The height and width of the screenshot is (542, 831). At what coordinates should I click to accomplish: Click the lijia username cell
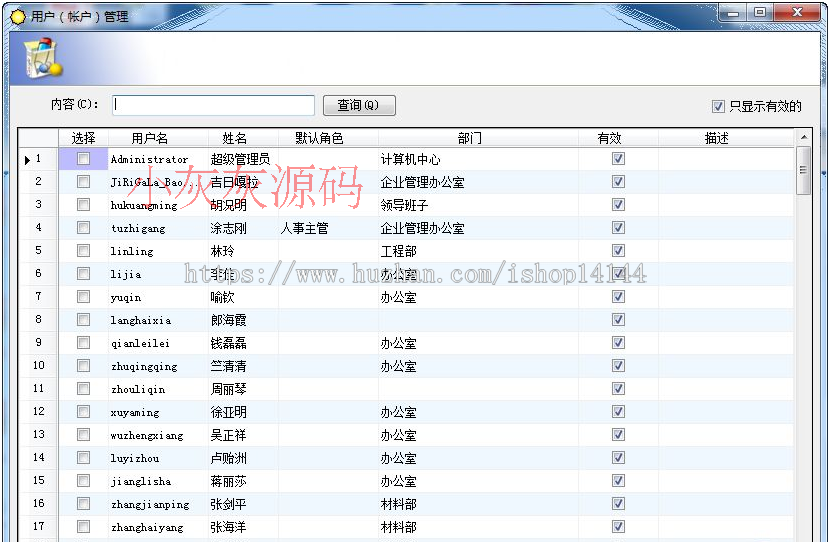coord(158,274)
